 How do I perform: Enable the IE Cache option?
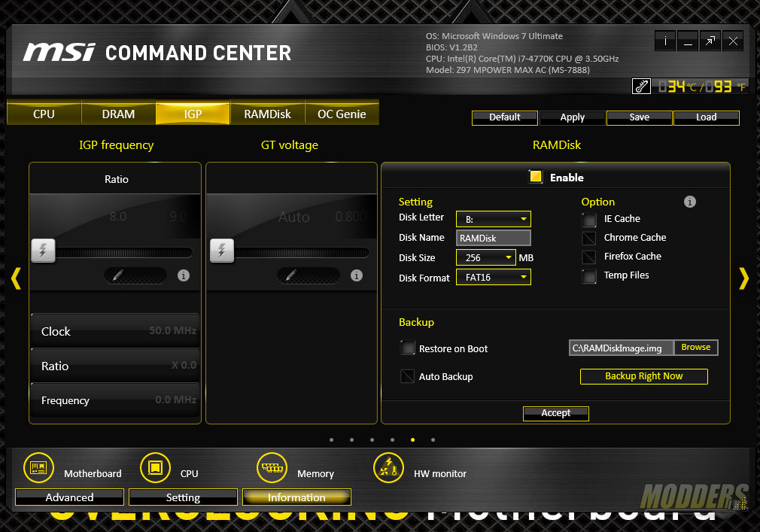(x=589, y=220)
